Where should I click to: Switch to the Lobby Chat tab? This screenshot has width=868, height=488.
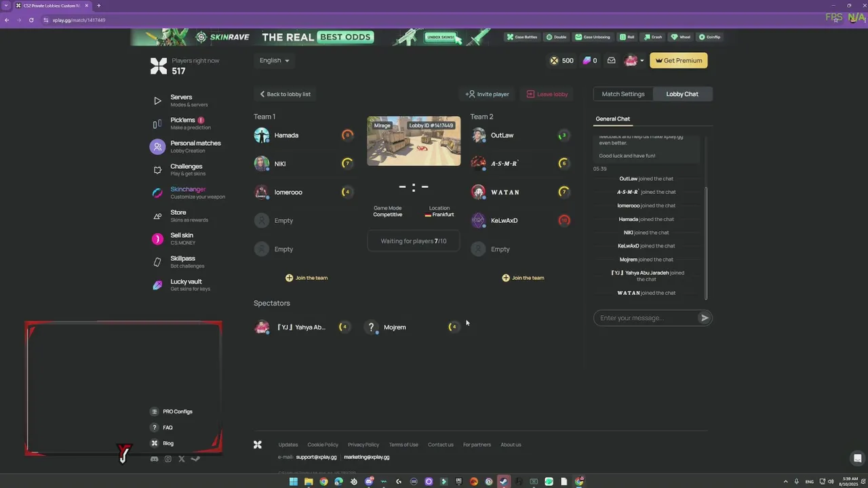tap(682, 94)
